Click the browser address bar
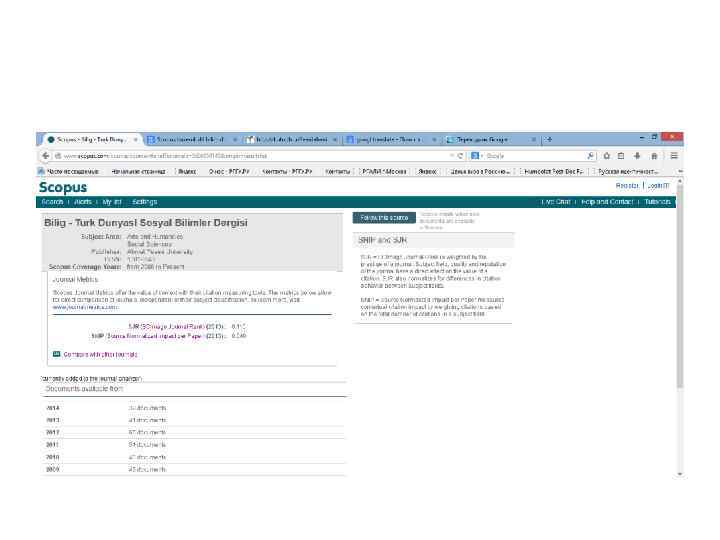Image resolution: width=720 pixels, height=540 pixels. tap(253, 156)
